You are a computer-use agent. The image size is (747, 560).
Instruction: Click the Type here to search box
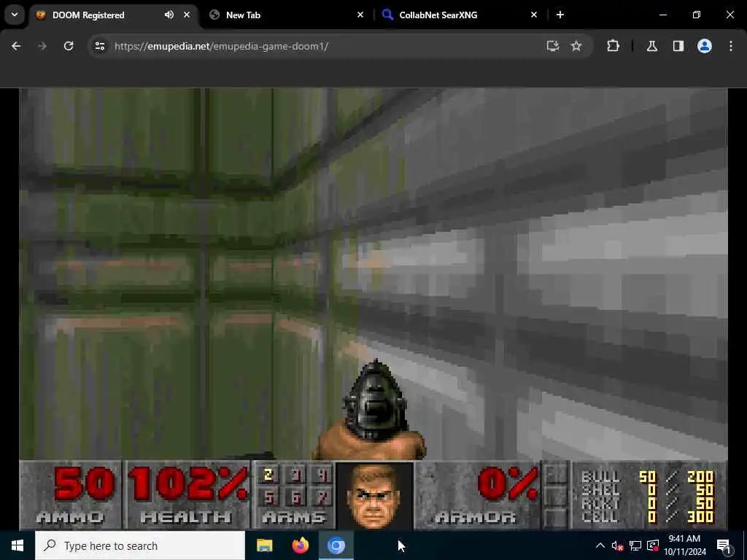point(140,545)
